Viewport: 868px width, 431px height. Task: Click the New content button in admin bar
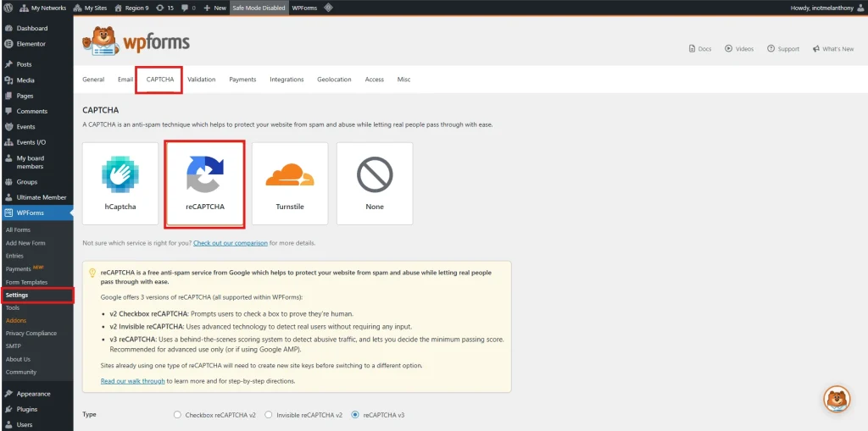214,8
